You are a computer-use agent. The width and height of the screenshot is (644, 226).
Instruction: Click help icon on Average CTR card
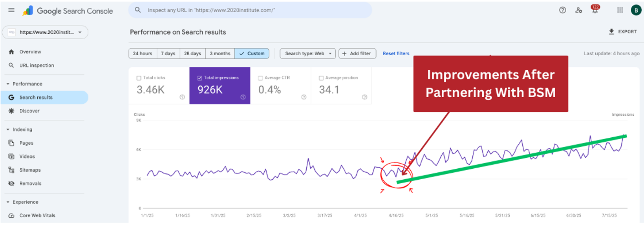(304, 97)
